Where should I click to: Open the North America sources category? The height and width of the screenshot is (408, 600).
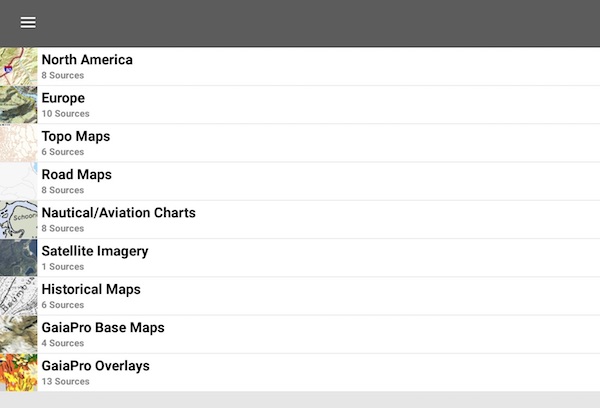(87, 60)
